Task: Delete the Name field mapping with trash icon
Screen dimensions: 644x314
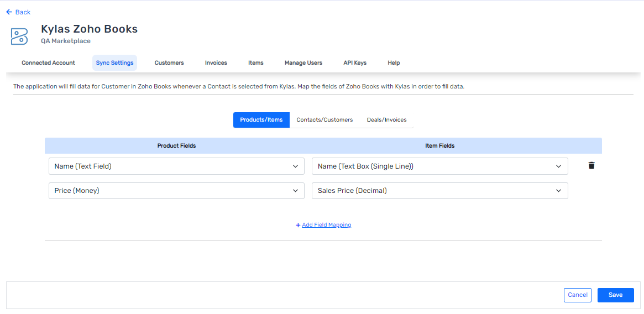Action: pyautogui.click(x=591, y=166)
